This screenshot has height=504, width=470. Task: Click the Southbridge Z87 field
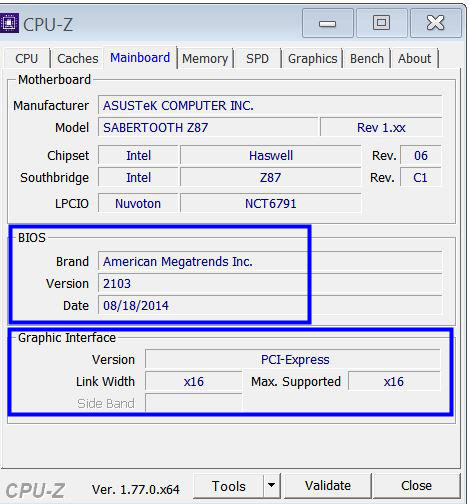(x=271, y=177)
